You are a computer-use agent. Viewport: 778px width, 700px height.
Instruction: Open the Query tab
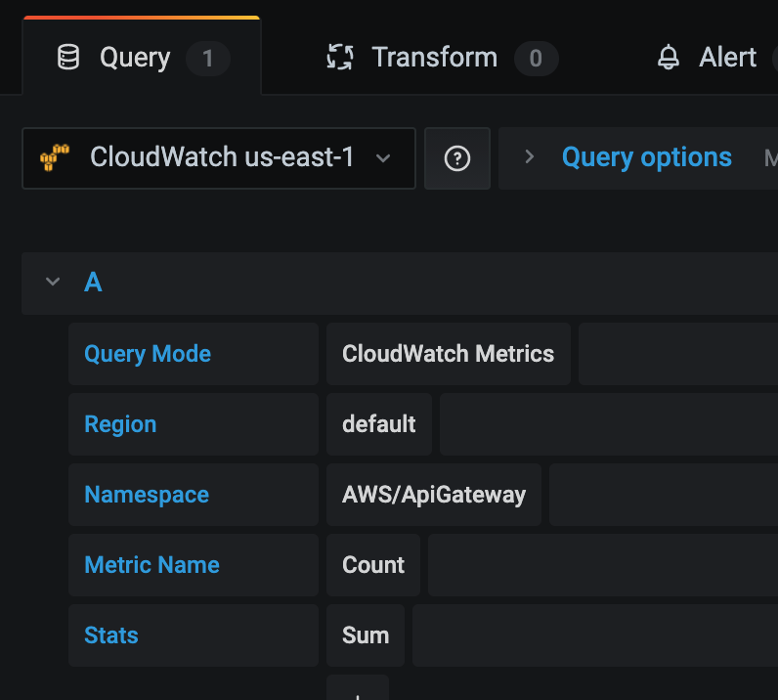pyautogui.click(x=142, y=57)
